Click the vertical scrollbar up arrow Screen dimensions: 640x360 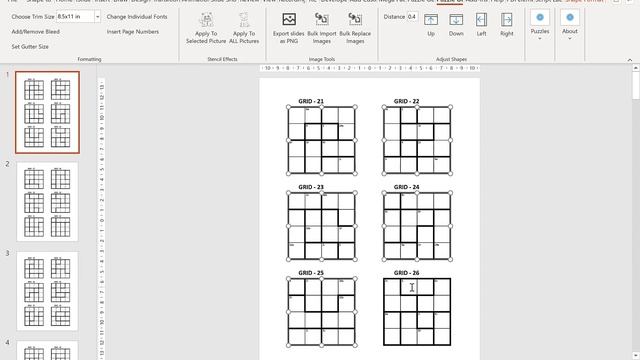(x=636, y=69)
